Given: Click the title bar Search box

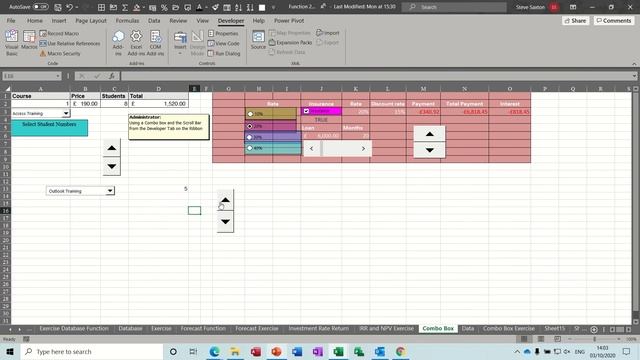Looking at the screenshot, I should [454, 7].
